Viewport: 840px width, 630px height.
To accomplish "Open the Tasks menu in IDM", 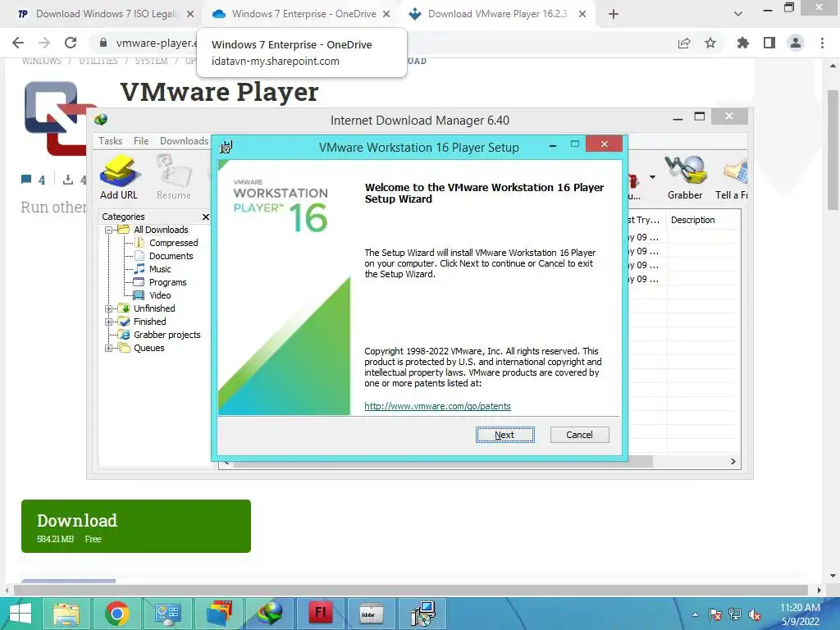I will [111, 141].
